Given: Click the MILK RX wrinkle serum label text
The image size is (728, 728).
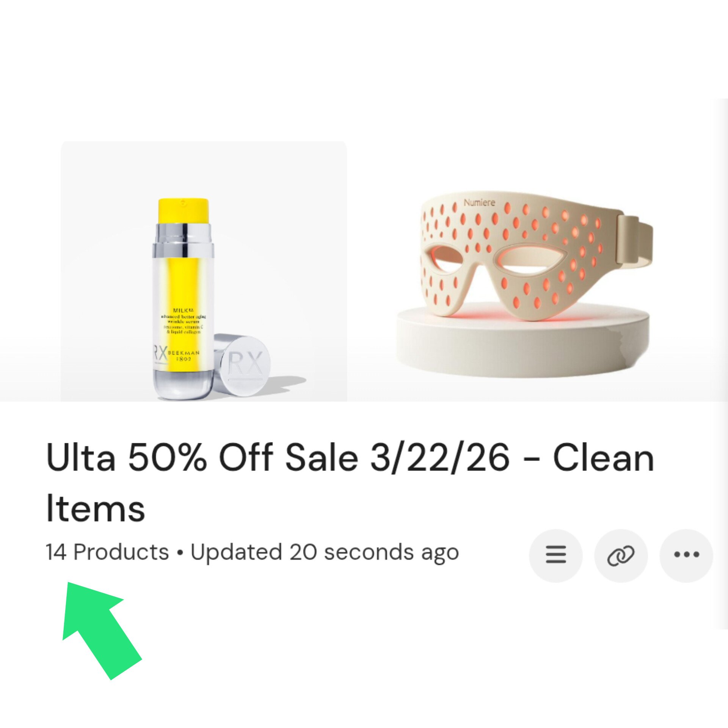Looking at the screenshot, I should pos(184,321).
